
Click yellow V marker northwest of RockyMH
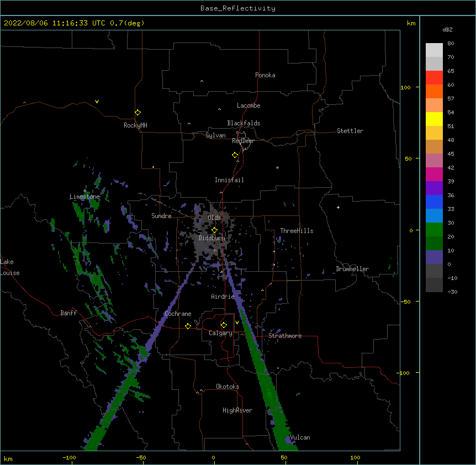(x=97, y=102)
